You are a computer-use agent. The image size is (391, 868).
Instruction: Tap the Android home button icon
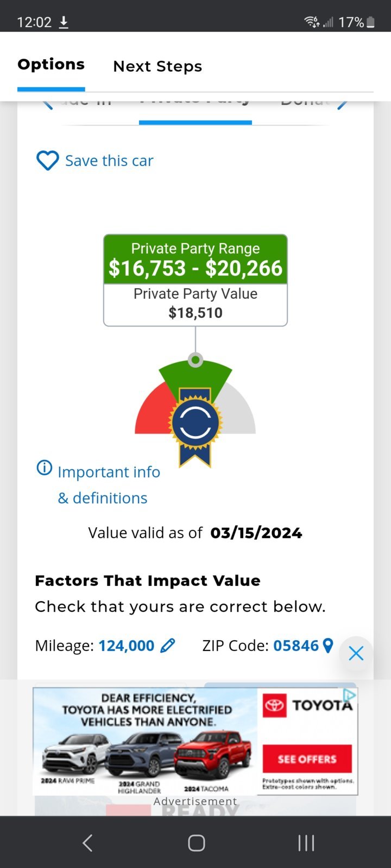click(196, 843)
